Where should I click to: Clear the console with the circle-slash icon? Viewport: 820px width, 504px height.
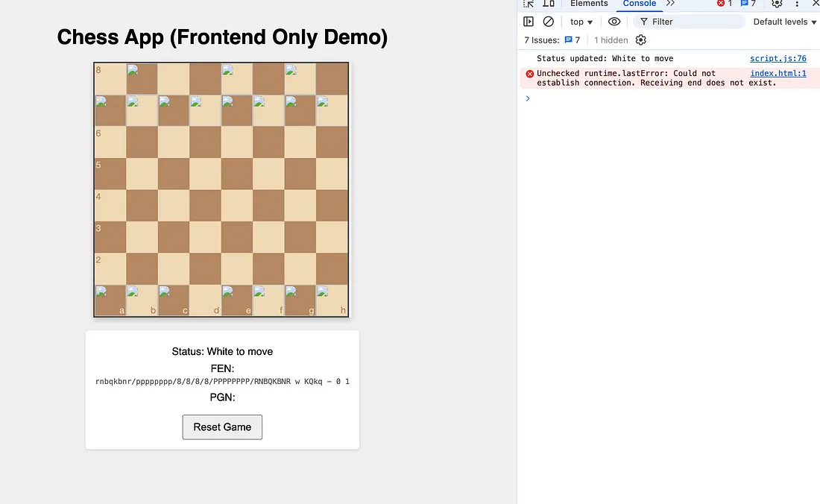[548, 22]
